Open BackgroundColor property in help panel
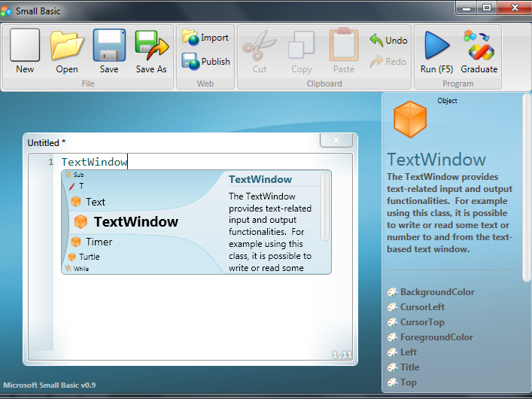 tap(431, 292)
